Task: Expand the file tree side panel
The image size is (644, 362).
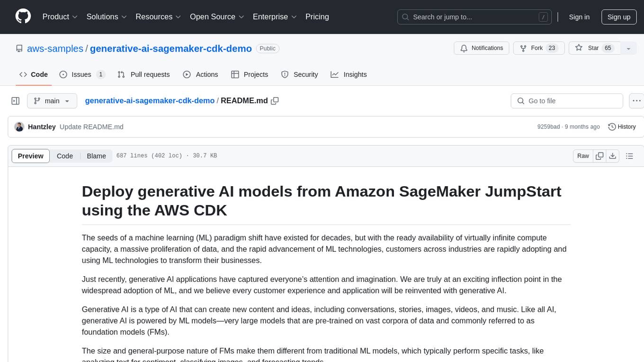Action: click(x=16, y=101)
